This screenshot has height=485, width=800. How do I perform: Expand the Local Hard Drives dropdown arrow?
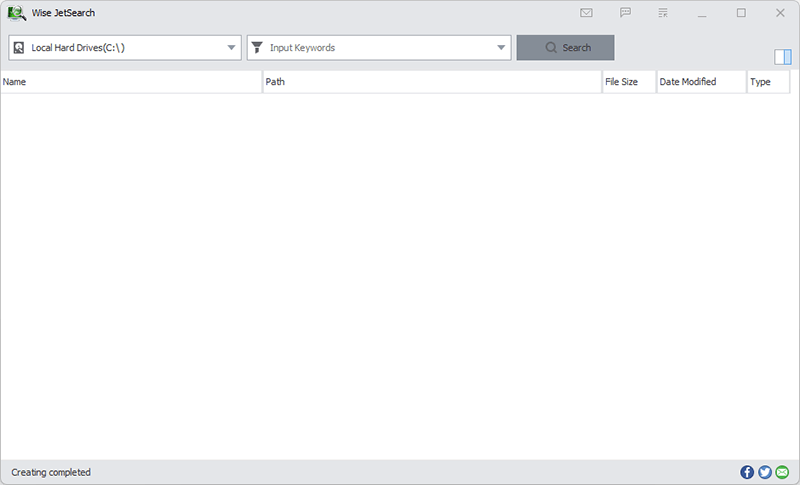[x=231, y=47]
